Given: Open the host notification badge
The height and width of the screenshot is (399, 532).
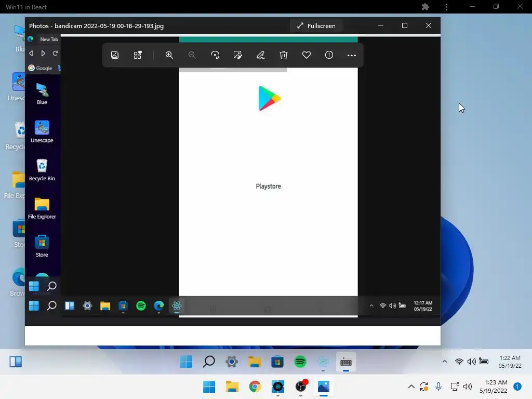Looking at the screenshot, I should point(517,387).
